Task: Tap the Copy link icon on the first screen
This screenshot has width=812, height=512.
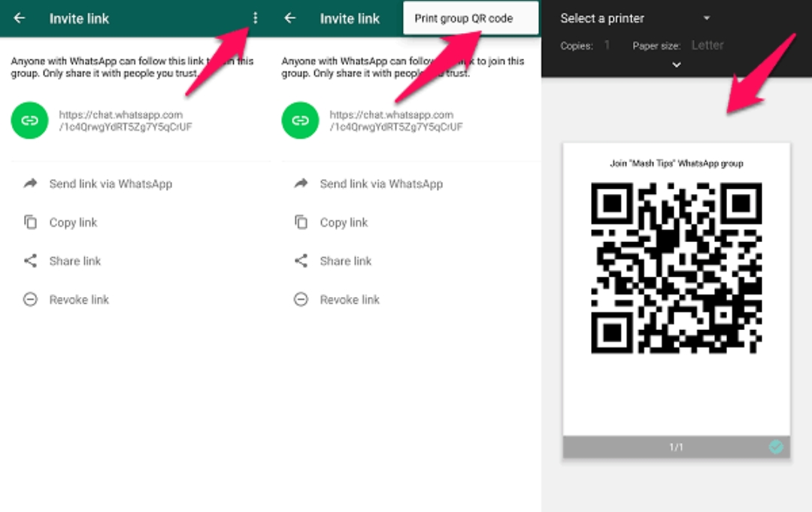Action: 30,222
